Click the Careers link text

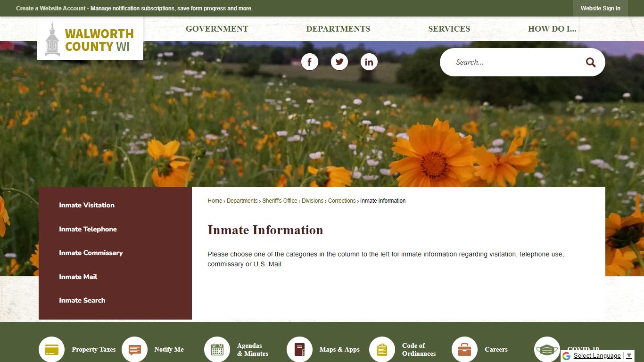tap(496, 350)
